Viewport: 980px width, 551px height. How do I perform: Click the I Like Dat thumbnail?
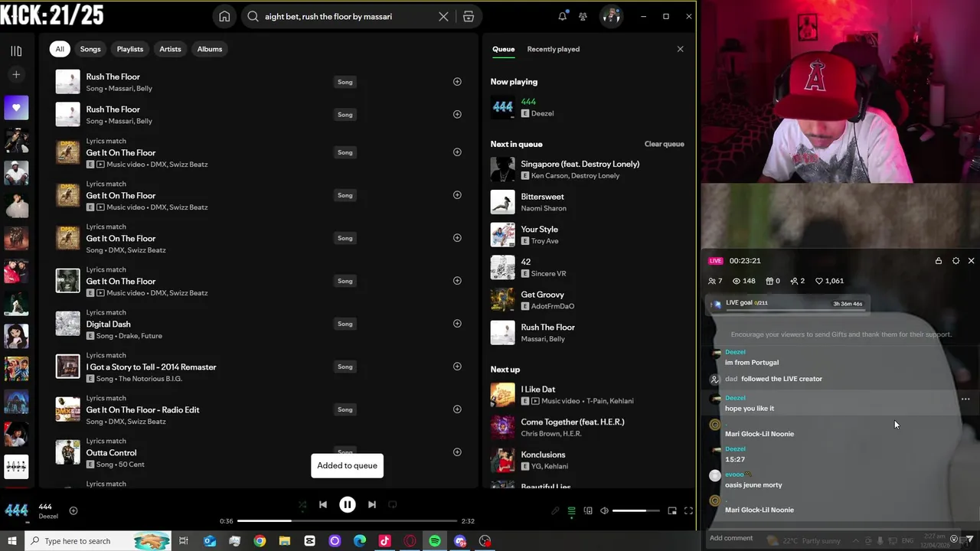tap(503, 395)
